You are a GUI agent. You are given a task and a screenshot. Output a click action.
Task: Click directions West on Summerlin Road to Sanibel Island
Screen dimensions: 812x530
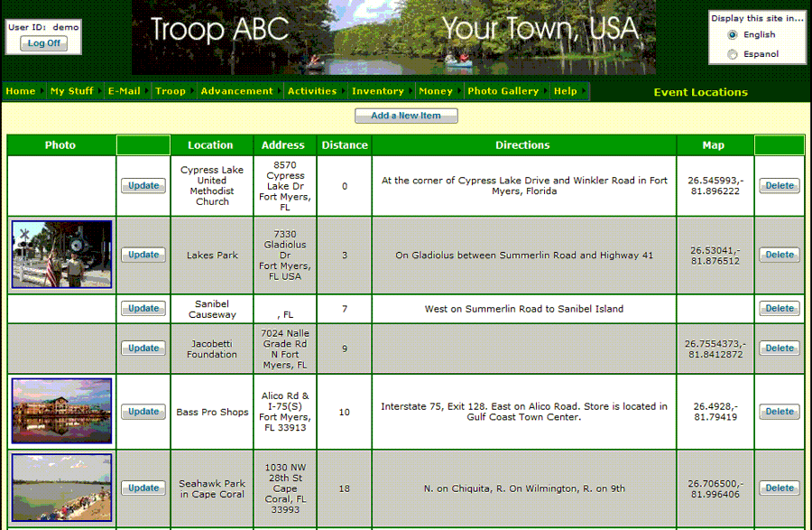pos(524,309)
